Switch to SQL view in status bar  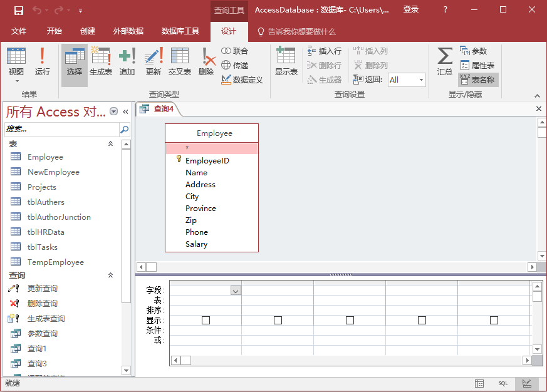pos(503,383)
